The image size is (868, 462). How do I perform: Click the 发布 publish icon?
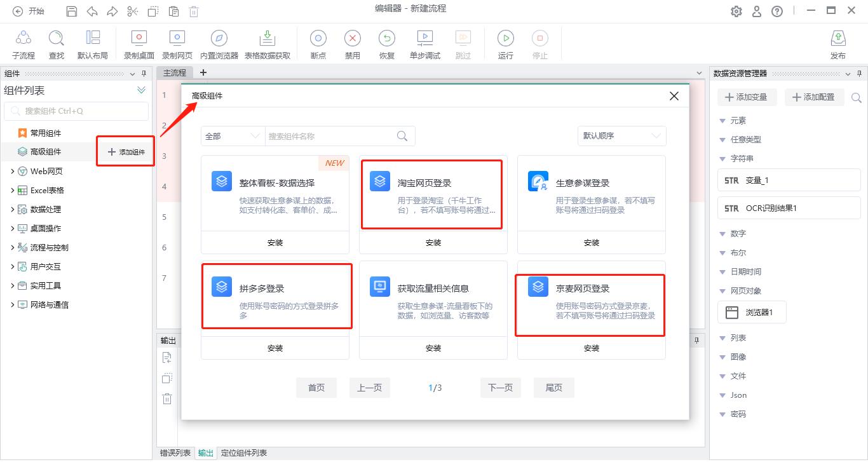click(x=838, y=38)
